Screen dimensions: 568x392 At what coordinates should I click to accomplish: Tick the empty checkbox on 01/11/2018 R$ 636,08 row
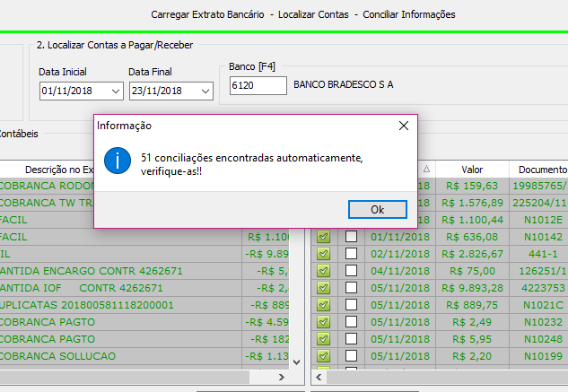352,237
